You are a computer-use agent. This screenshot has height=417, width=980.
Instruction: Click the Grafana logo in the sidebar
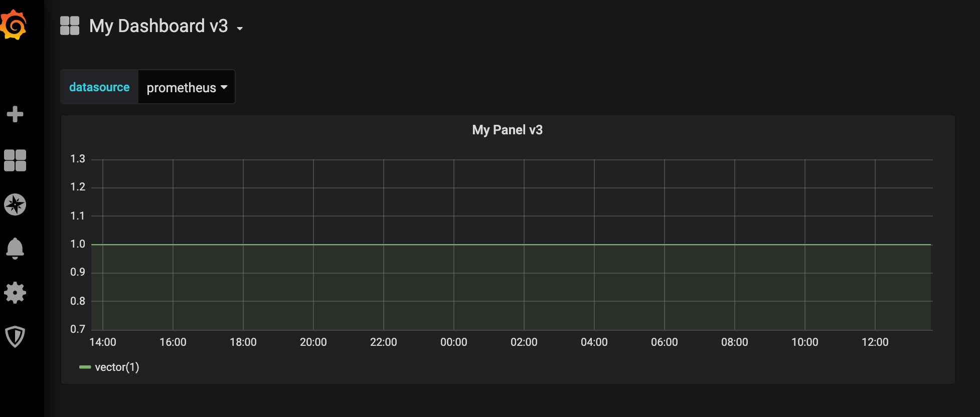pos(14,25)
